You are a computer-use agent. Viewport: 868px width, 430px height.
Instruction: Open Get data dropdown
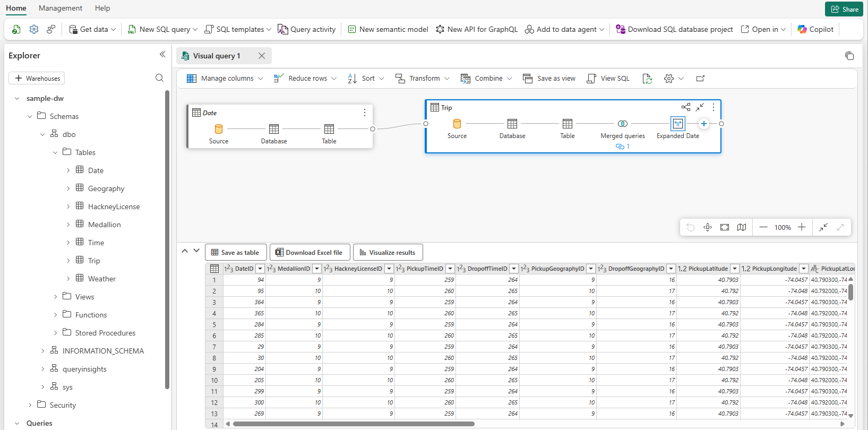pos(92,29)
